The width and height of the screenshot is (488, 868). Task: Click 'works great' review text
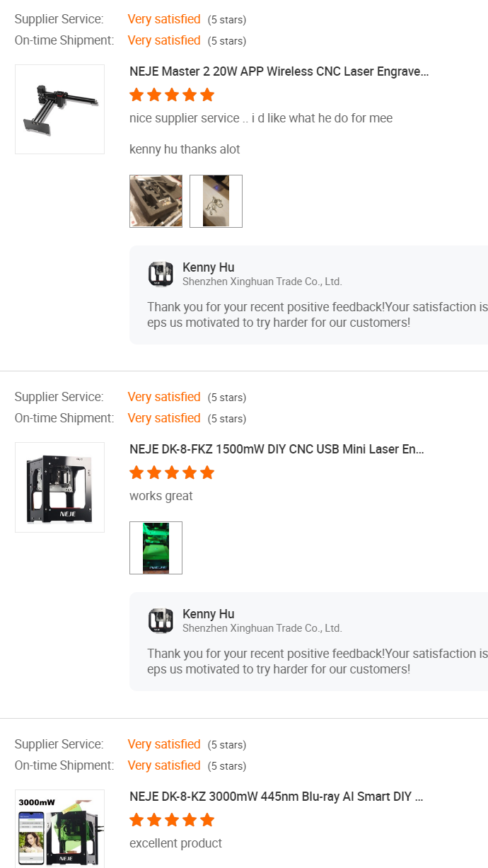pos(161,496)
